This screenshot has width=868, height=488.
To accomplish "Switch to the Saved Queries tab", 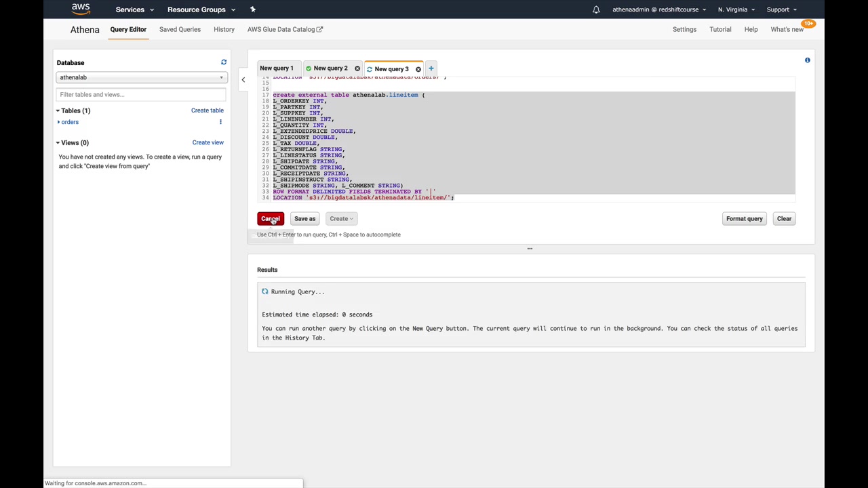I will click(180, 29).
